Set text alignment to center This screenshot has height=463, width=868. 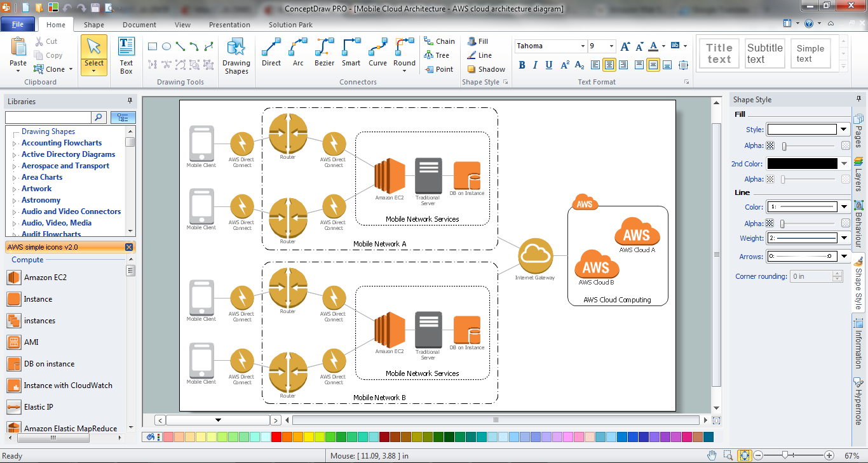[609, 65]
